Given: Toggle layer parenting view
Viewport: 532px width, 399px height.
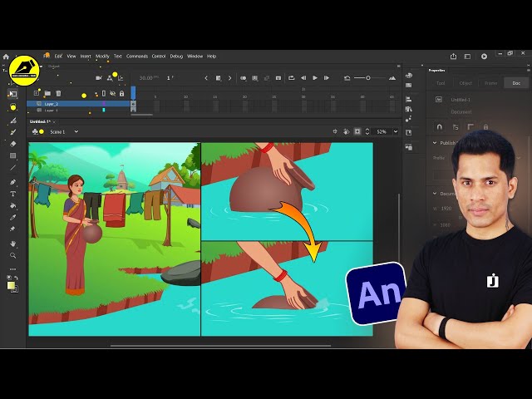Looking at the screenshot, I should click(x=110, y=78).
